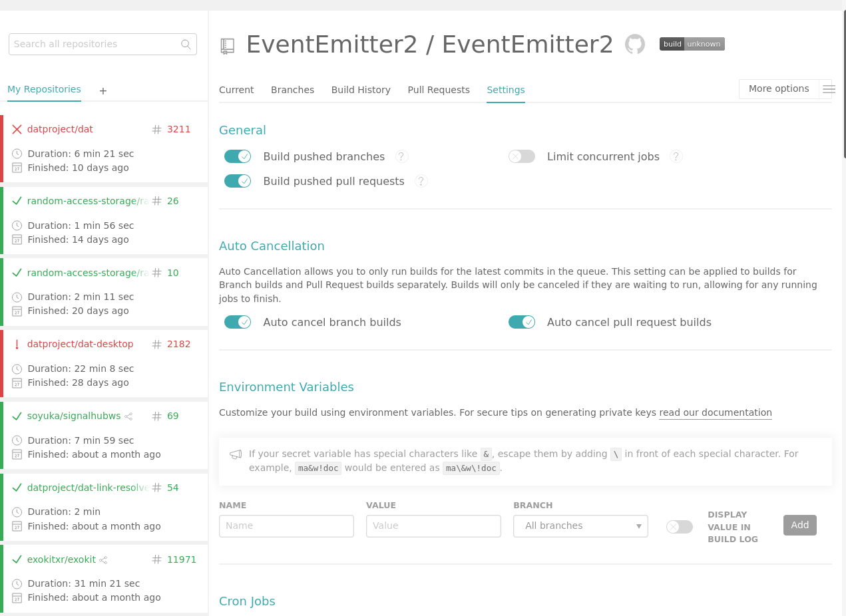Screen dimensions: 846x616
Task: Open the read our documentation link
Action: pos(715,412)
